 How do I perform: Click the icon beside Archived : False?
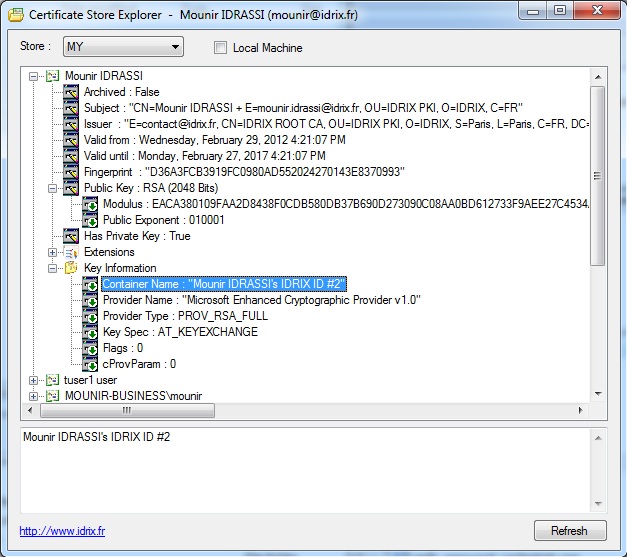point(71,92)
